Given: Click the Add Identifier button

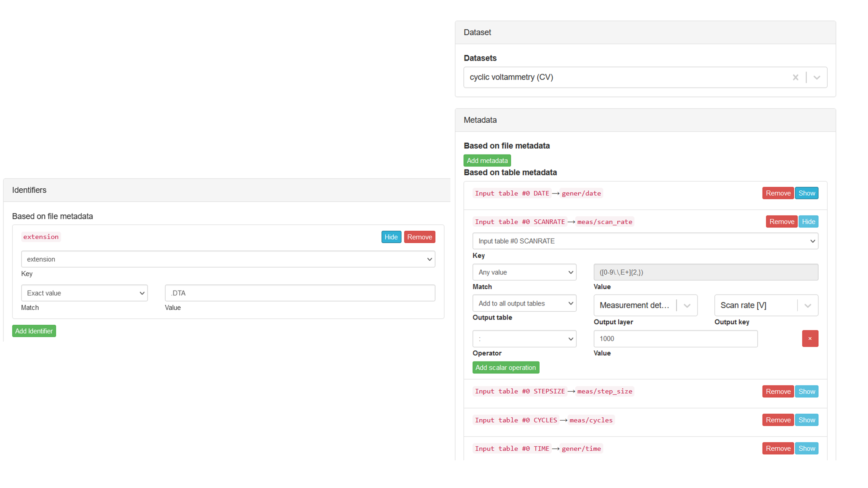Looking at the screenshot, I should [x=34, y=331].
